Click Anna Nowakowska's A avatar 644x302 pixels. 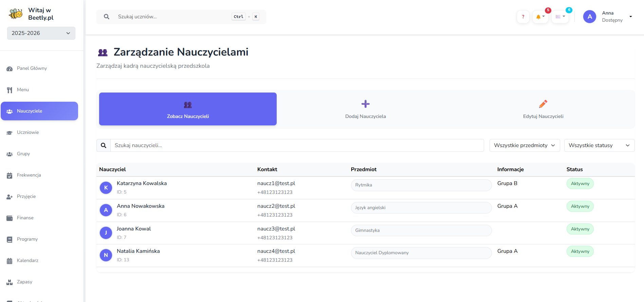(106, 210)
